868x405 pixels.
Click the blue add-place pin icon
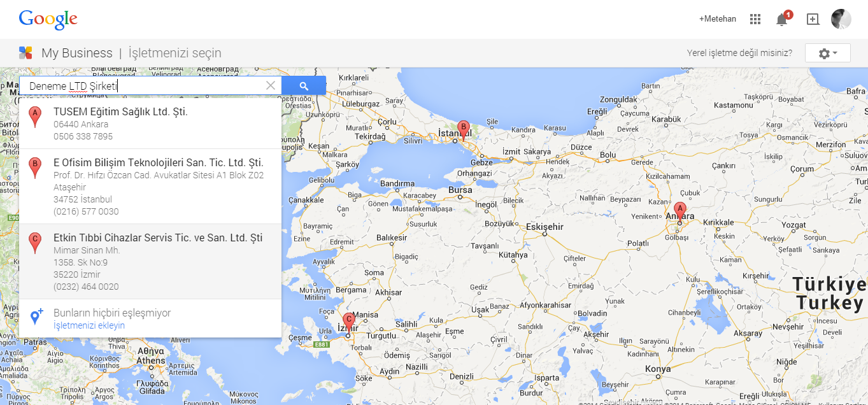pos(36,316)
